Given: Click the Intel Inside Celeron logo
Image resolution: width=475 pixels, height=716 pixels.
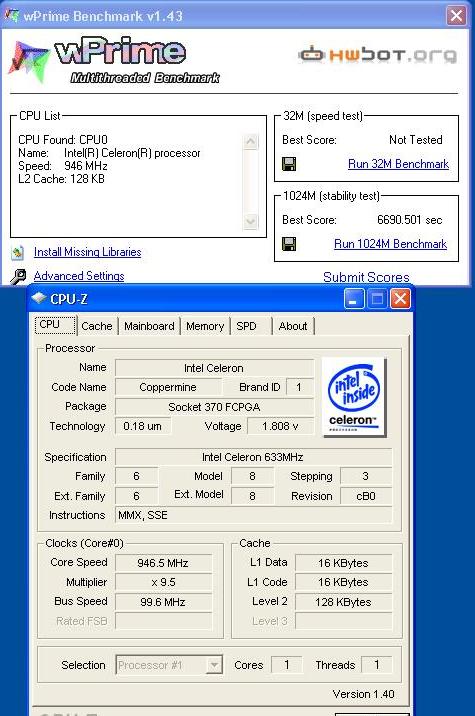Looking at the screenshot, I should pyautogui.click(x=354, y=398).
